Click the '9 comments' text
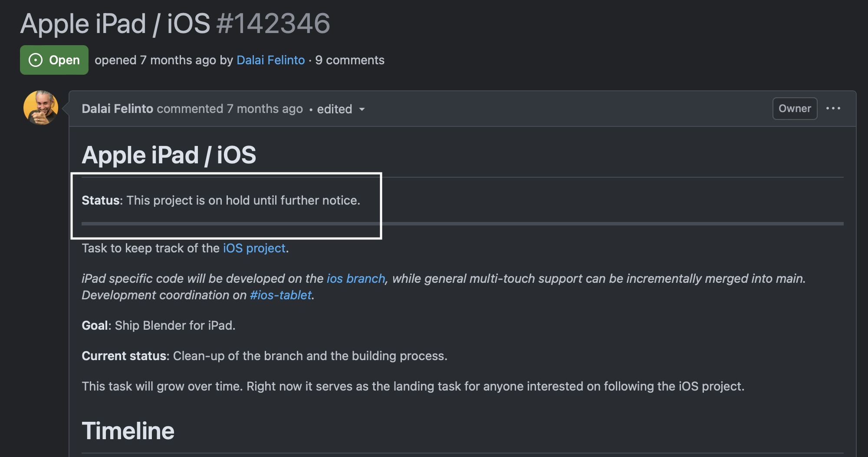 point(350,60)
